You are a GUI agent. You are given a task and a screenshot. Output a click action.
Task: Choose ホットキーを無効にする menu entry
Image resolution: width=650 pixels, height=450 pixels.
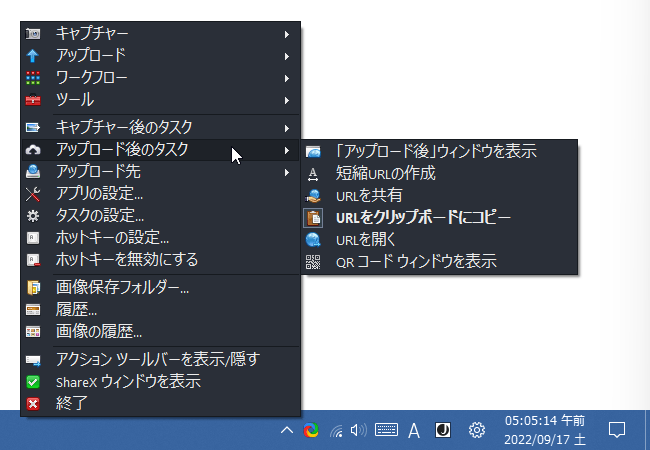point(160,260)
